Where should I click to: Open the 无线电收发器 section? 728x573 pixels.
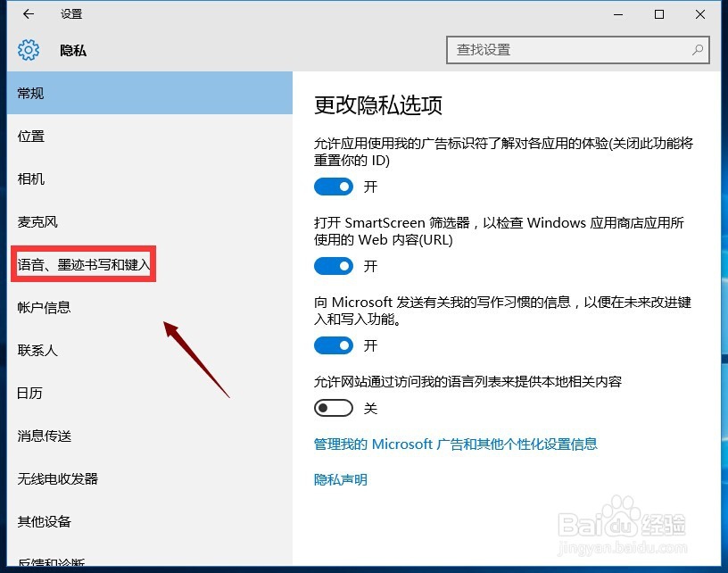tap(150, 478)
